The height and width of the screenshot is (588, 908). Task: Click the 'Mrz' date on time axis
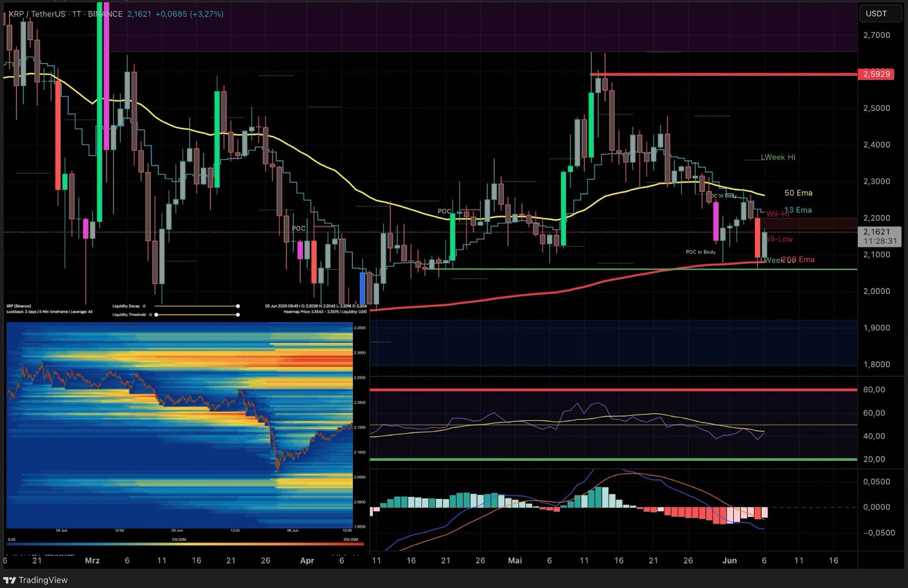coord(92,560)
